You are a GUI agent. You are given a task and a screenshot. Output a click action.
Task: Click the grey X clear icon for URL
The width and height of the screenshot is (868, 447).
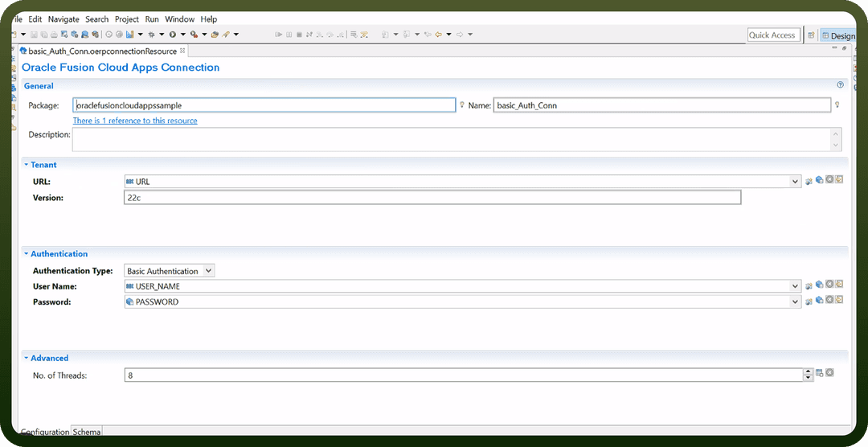(829, 179)
